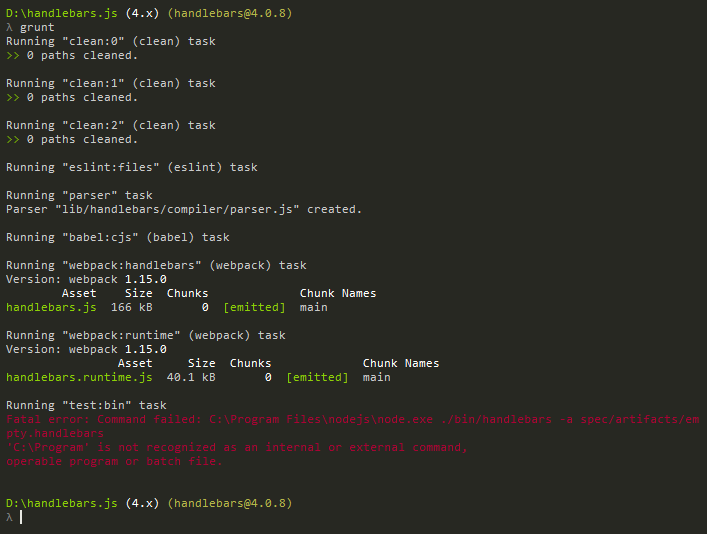Click the 'Running "test:bin" task' line
707x534 pixels.
click(86, 405)
